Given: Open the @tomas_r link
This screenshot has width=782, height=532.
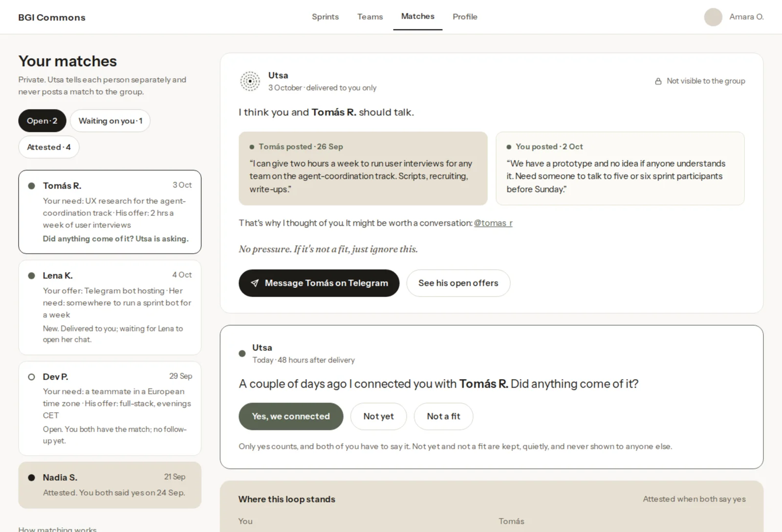Looking at the screenshot, I should tap(493, 223).
